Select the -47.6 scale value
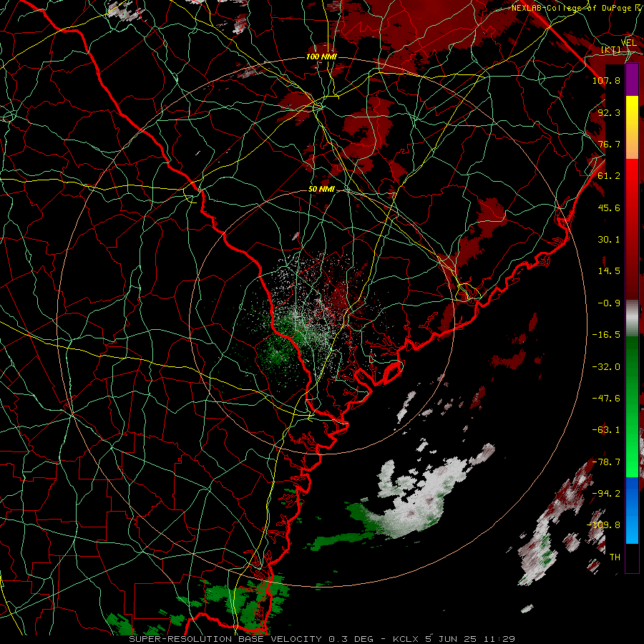Image resolution: width=644 pixels, height=644 pixels. tap(606, 399)
